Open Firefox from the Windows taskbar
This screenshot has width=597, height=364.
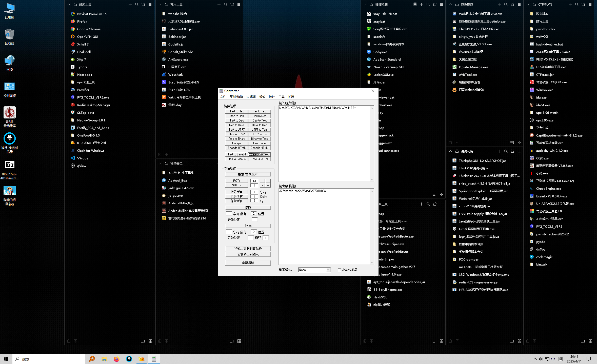click(x=116, y=359)
